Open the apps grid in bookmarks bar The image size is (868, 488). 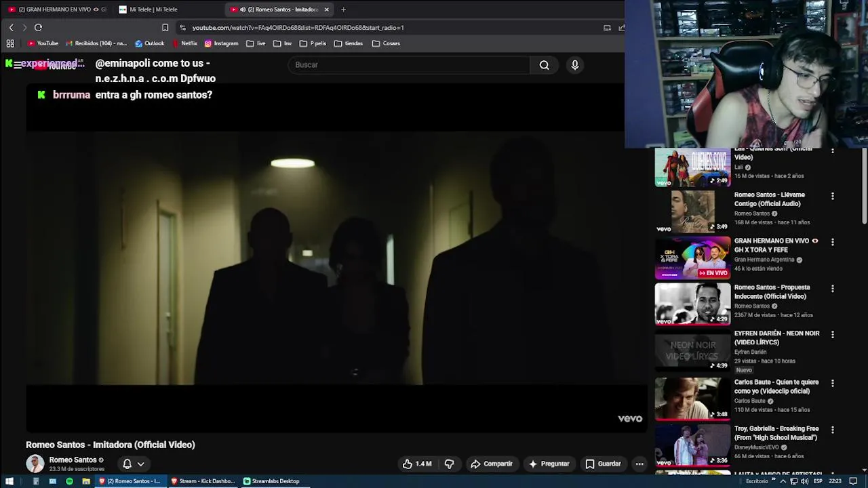(x=10, y=43)
